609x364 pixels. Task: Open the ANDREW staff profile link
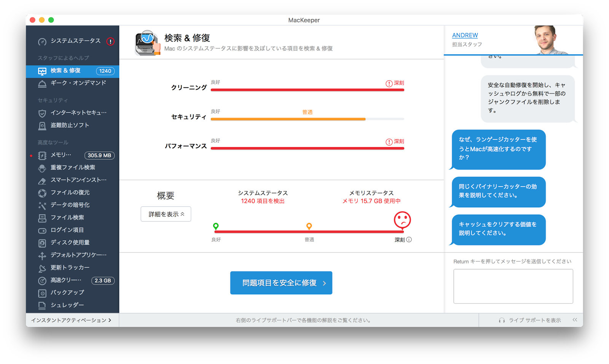[x=465, y=35]
